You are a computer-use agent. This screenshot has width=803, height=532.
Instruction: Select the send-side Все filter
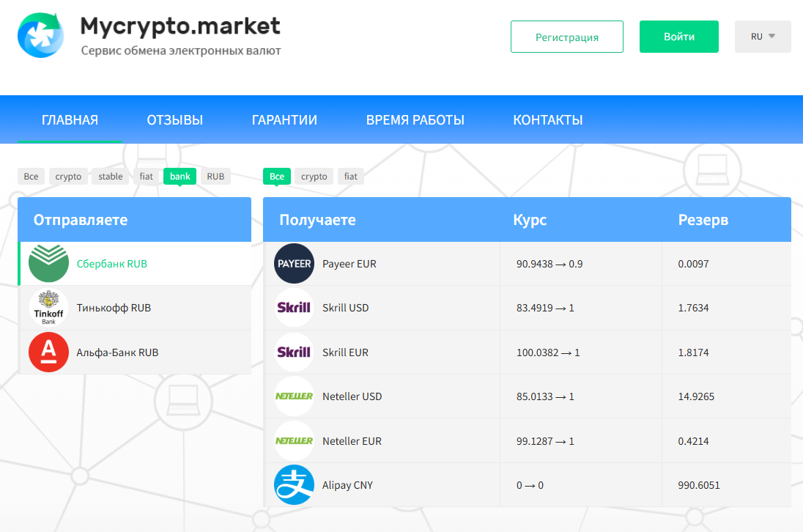31,176
